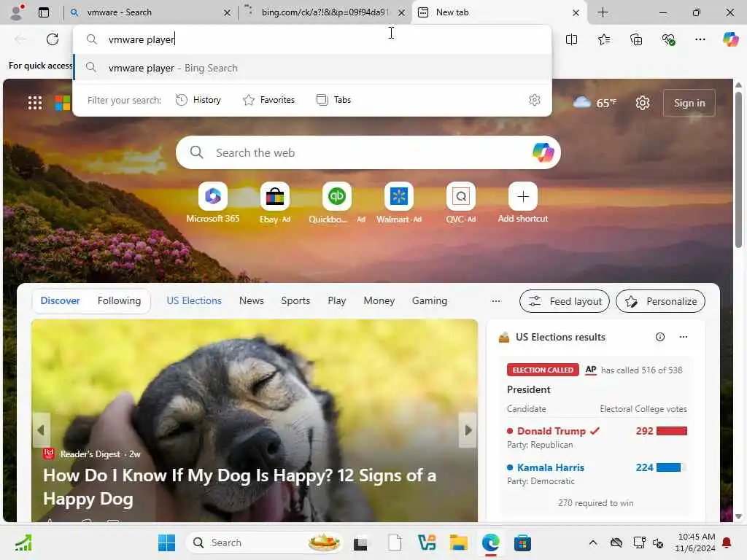Screen dimensions: 747x560
Task: Click the Copilot icon in web search box
Action: point(543,153)
